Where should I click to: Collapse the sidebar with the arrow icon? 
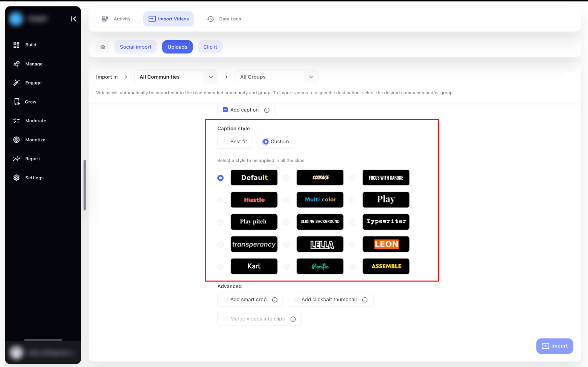[73, 19]
